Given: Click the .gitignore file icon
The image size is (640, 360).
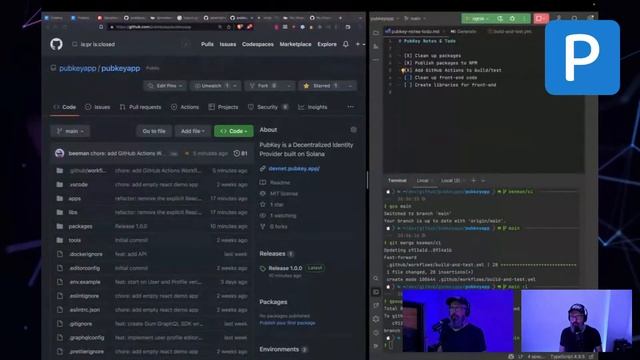Looking at the screenshot, I should click(60, 324).
